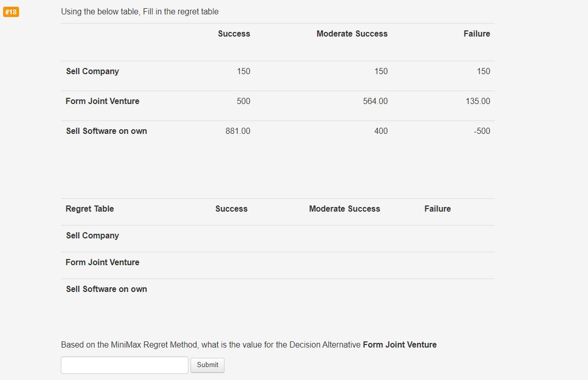The image size is (588, 380).
Task: Select the answer input field
Action: (124, 365)
